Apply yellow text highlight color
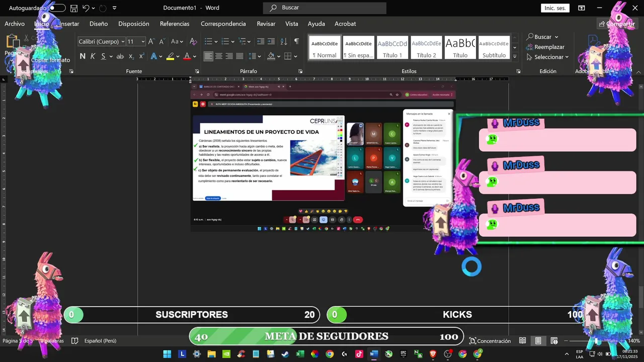 (171, 56)
